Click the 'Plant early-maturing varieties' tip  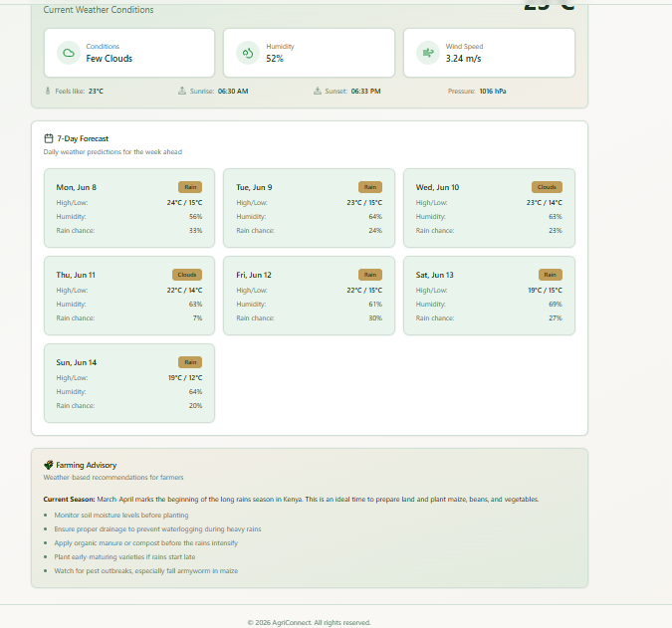coord(124,557)
